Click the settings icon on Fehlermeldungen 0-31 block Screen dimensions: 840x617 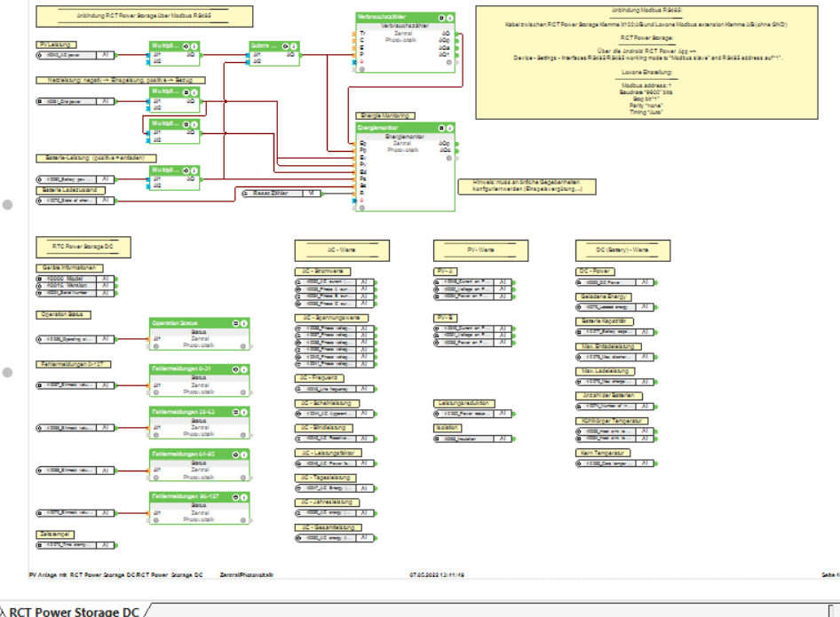click(235, 369)
